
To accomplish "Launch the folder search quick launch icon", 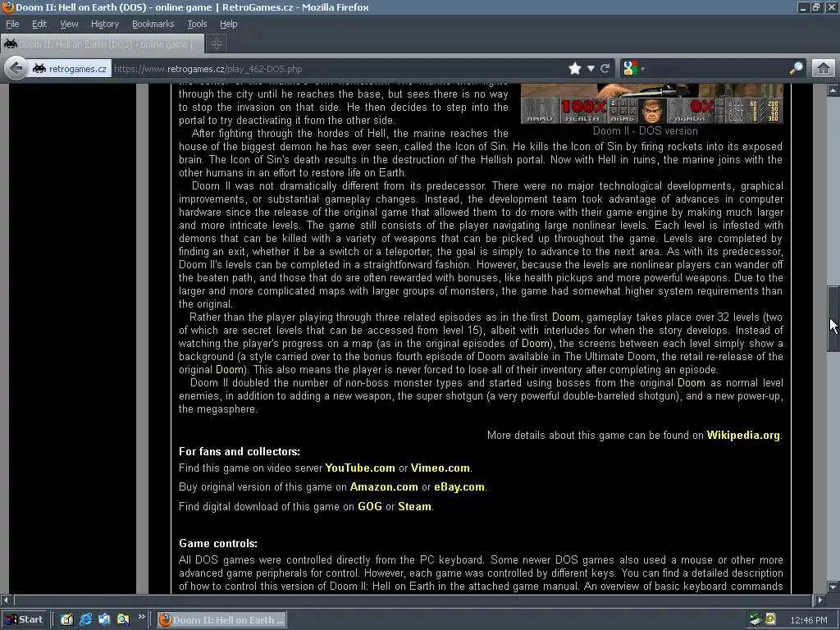I will click(123, 619).
